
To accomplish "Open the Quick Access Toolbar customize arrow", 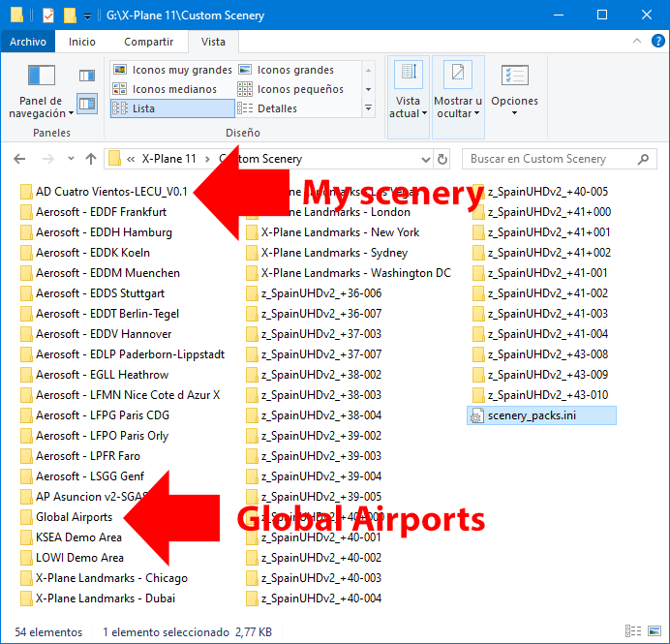I will pos(87,16).
